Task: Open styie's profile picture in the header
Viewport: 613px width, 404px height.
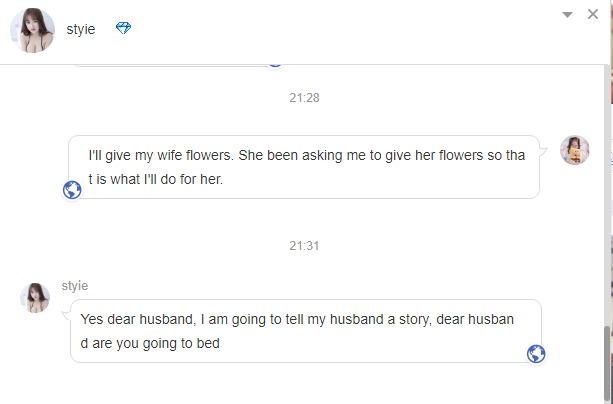Action: [x=32, y=30]
